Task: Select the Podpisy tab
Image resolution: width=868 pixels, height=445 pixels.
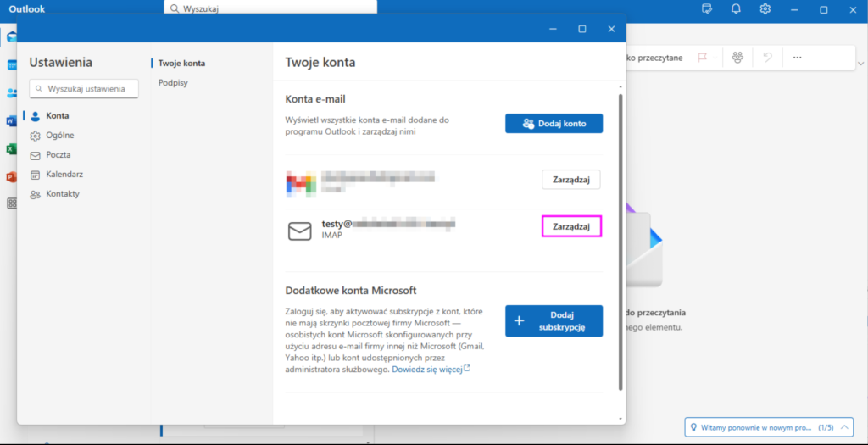Action: (x=173, y=83)
